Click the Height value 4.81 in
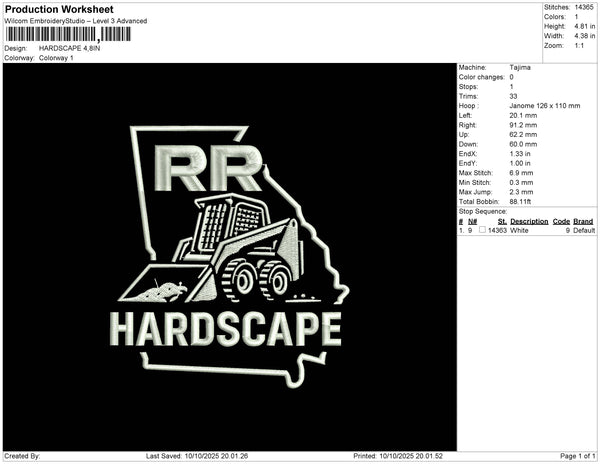The image size is (600, 464). pyautogui.click(x=585, y=26)
